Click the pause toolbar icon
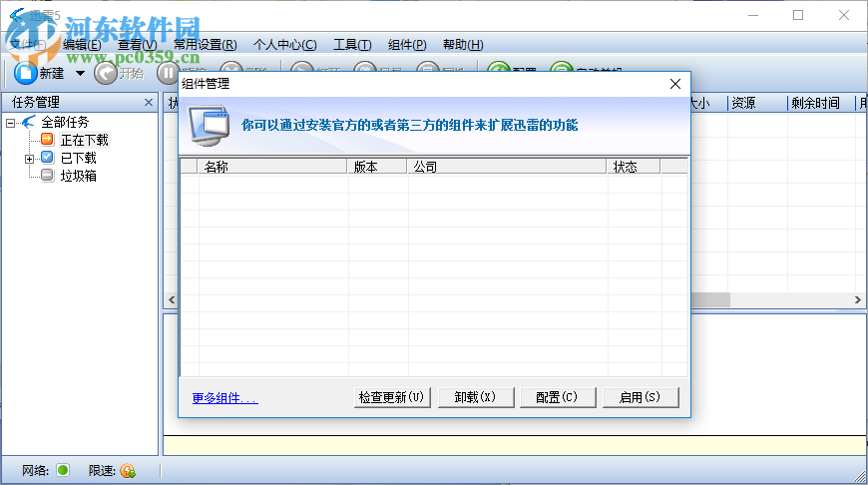The image size is (868, 485). coord(168,73)
